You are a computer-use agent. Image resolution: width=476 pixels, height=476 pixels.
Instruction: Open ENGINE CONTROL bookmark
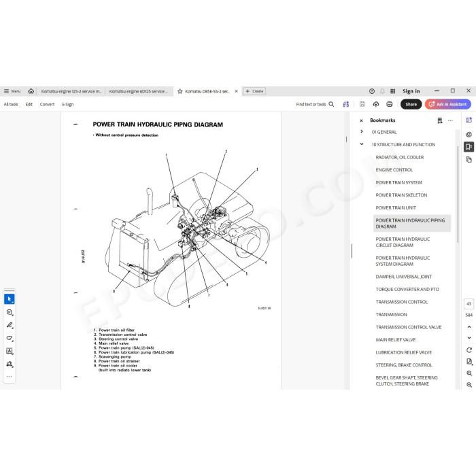[x=394, y=170]
